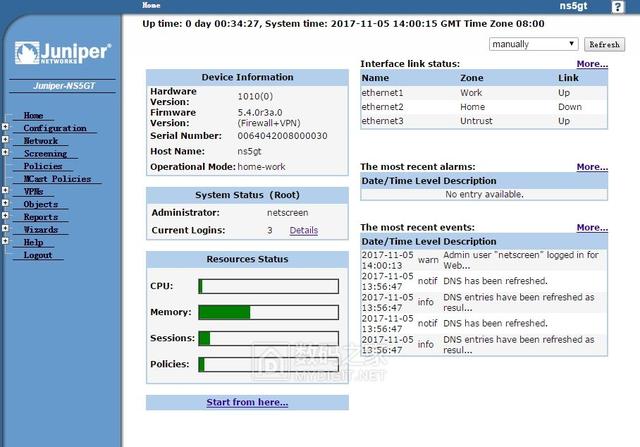Go to Home in sidebar

33,116
